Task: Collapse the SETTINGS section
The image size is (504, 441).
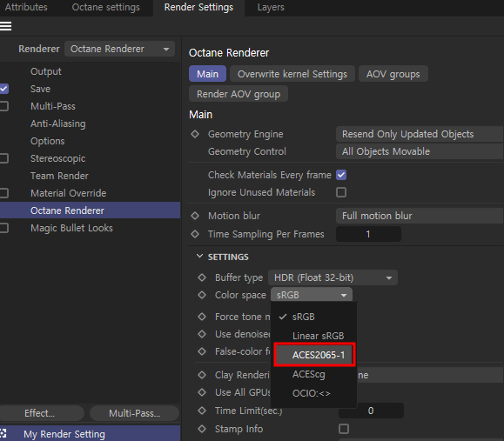Action: 199,257
